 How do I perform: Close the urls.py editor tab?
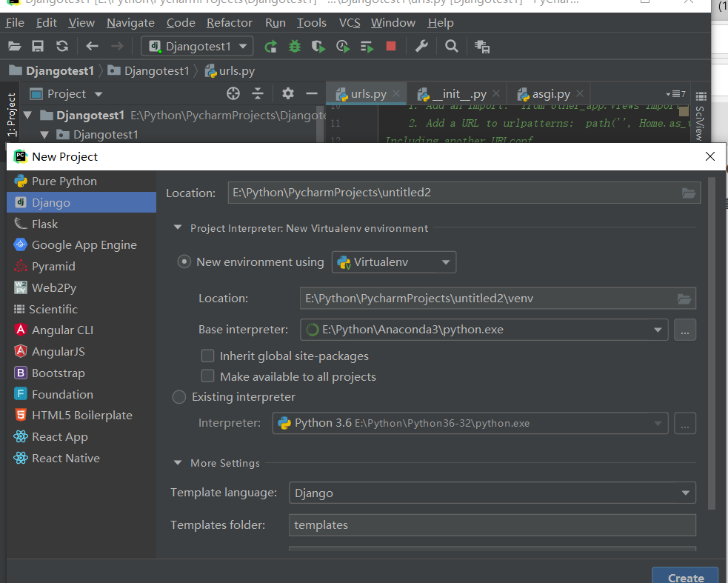tap(396, 93)
